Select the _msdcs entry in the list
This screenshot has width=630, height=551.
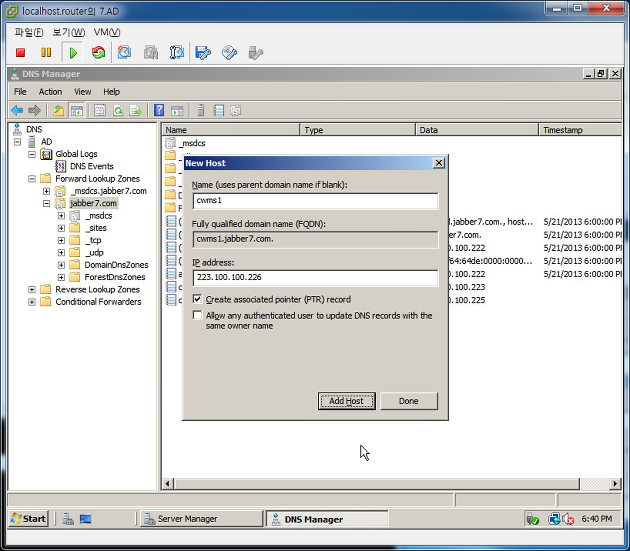[192, 143]
